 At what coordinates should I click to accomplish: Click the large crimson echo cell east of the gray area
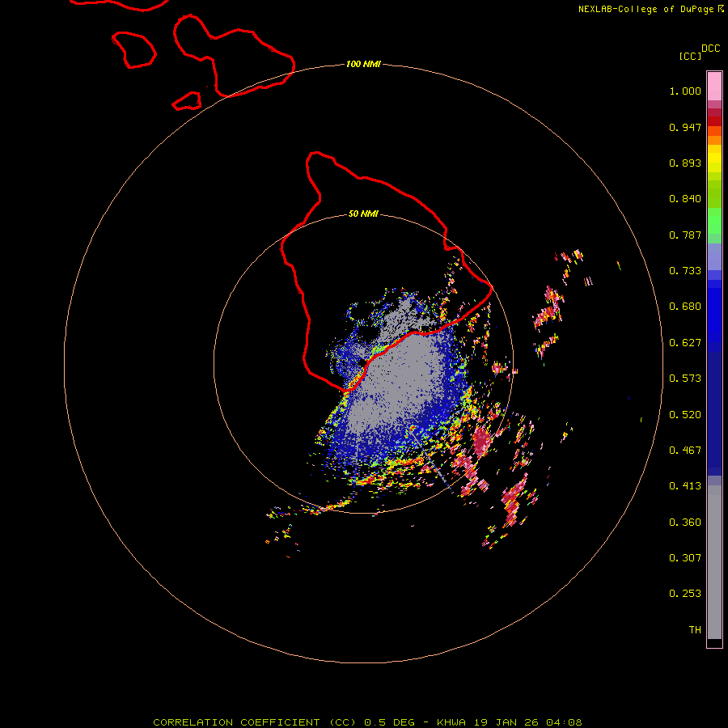(481, 441)
